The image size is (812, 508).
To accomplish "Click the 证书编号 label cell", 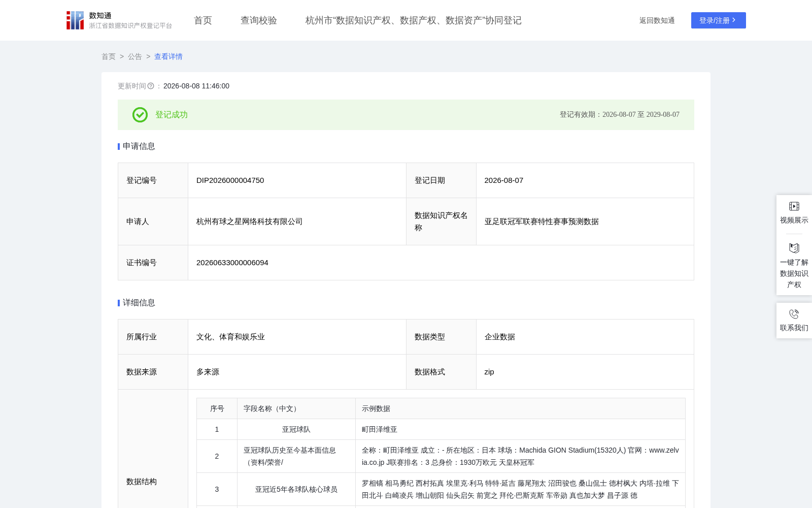I will (x=153, y=263).
